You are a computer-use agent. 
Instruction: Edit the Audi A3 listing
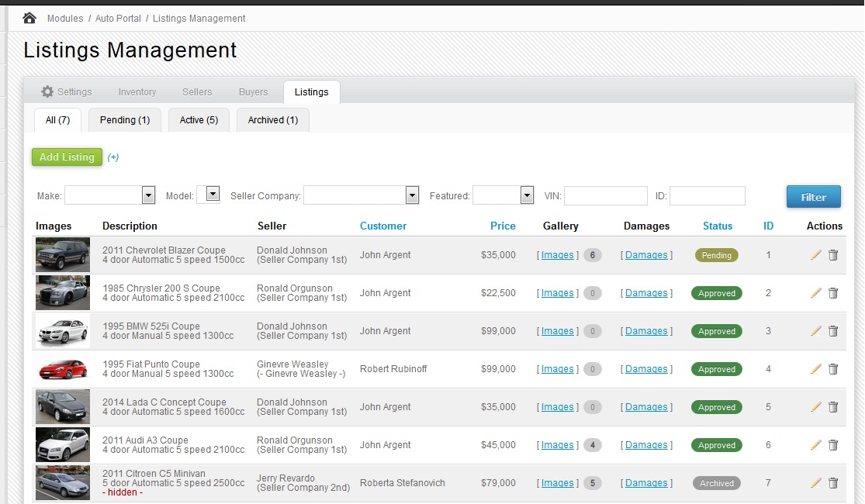(815, 445)
